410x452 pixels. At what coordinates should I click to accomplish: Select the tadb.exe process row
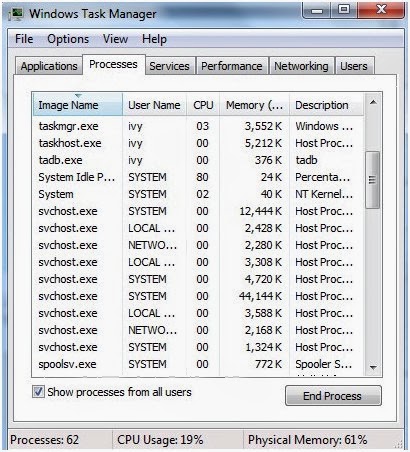click(198, 160)
